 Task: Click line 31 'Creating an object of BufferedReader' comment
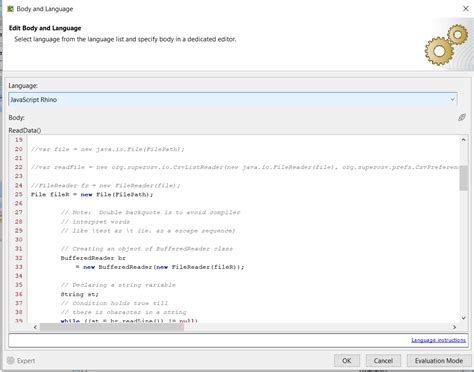click(x=147, y=249)
